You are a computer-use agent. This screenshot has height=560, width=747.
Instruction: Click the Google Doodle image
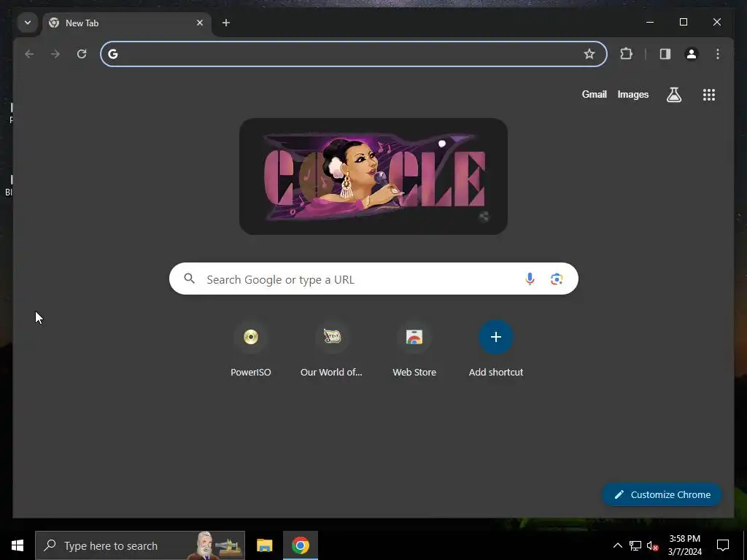[373, 176]
